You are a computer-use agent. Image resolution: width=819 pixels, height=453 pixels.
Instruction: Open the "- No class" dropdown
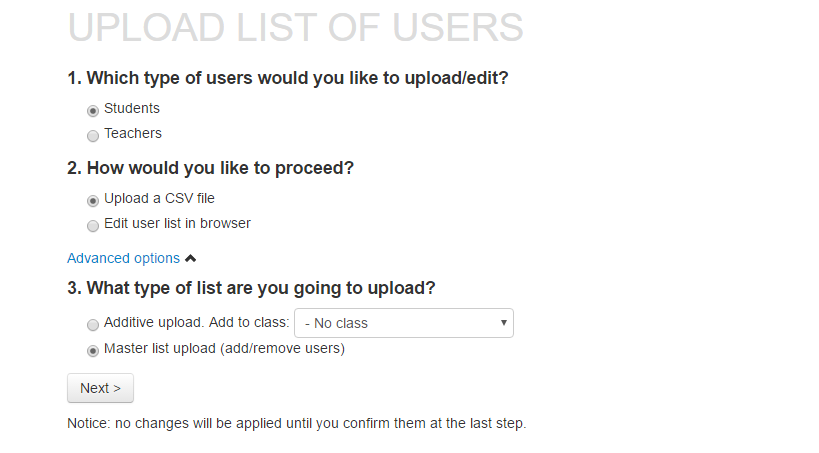[403, 323]
